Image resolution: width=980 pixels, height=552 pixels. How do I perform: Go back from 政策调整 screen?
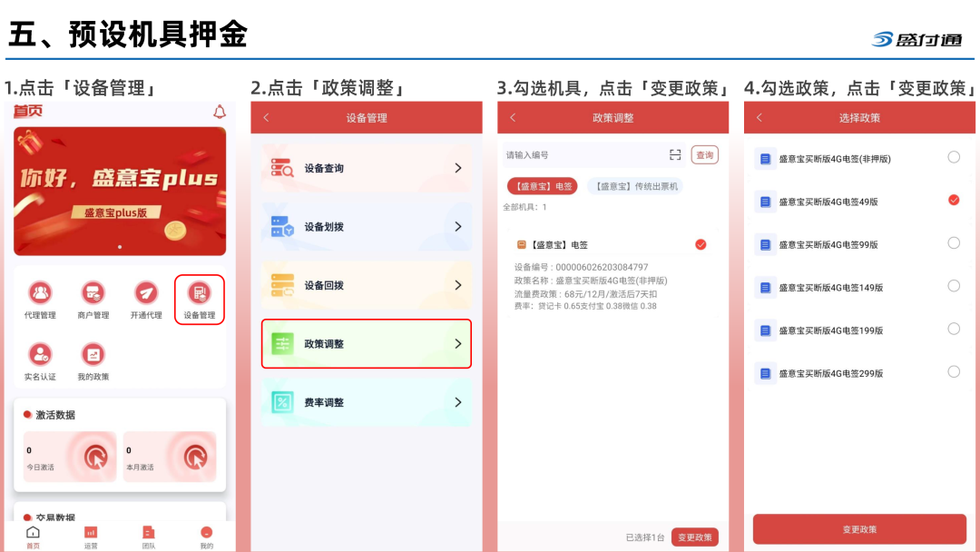(513, 117)
